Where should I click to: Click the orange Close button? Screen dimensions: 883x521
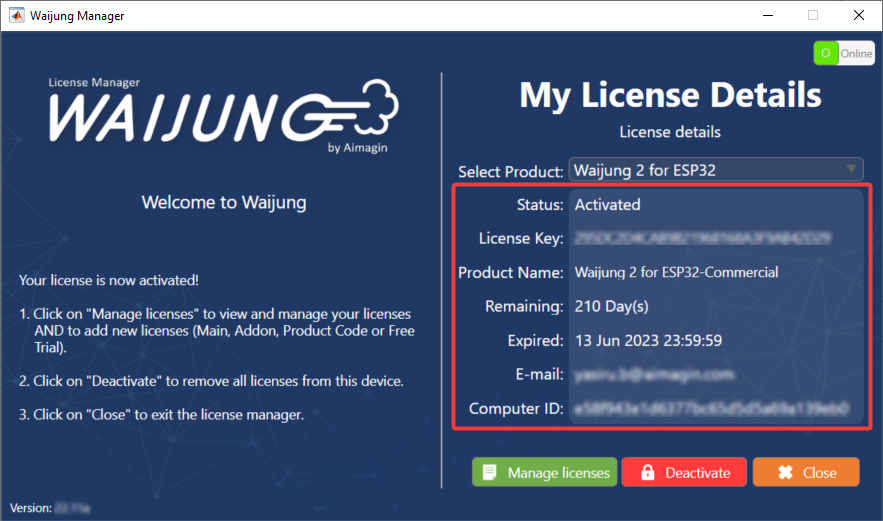point(806,472)
